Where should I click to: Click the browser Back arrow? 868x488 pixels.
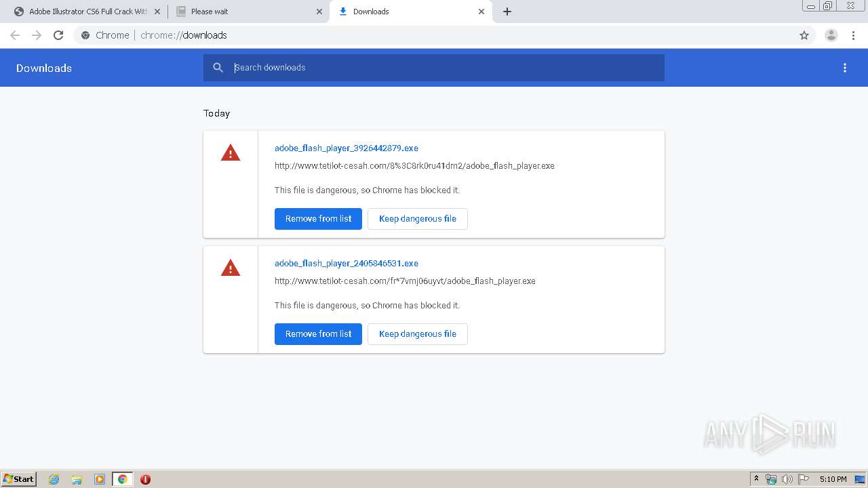15,35
